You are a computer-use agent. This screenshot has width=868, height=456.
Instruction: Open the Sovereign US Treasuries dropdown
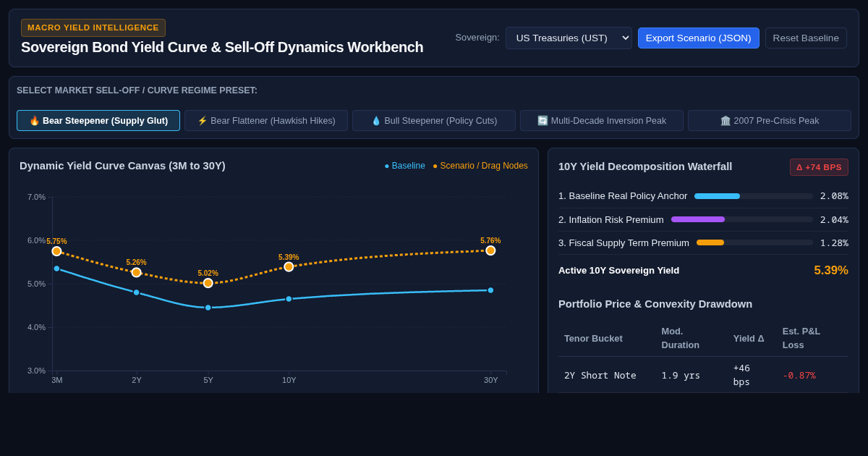pos(569,38)
